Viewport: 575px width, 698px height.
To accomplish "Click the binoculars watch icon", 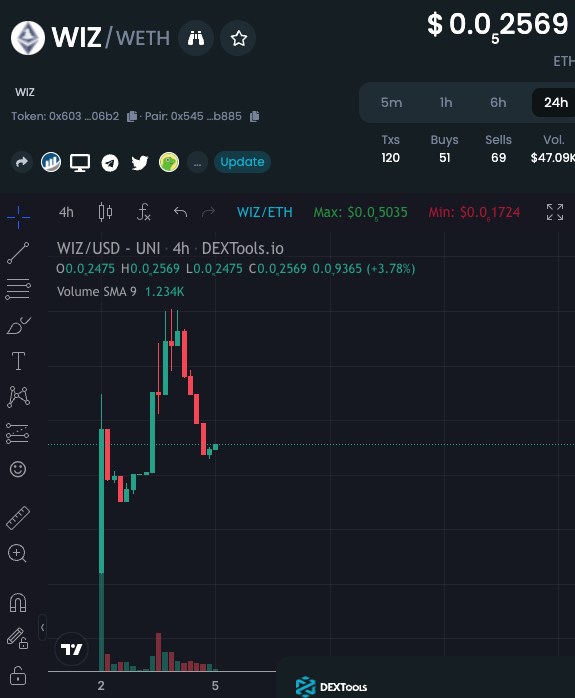I will click(196, 38).
